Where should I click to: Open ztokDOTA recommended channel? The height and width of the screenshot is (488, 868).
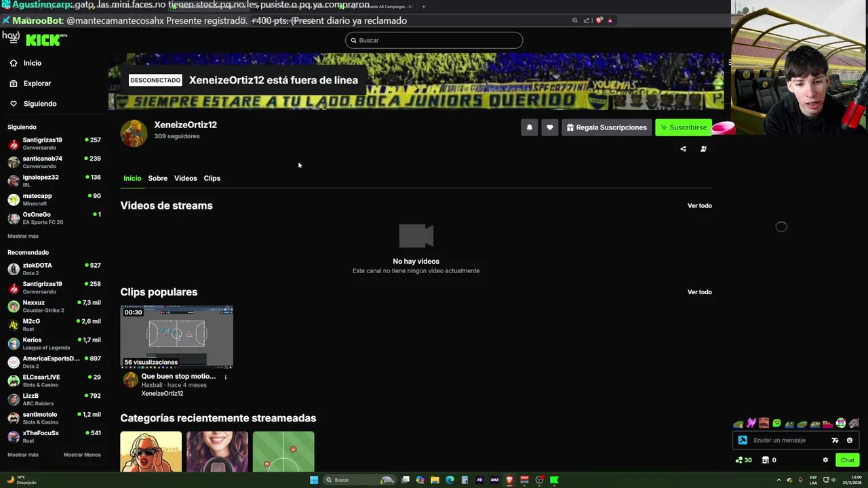tap(54, 269)
